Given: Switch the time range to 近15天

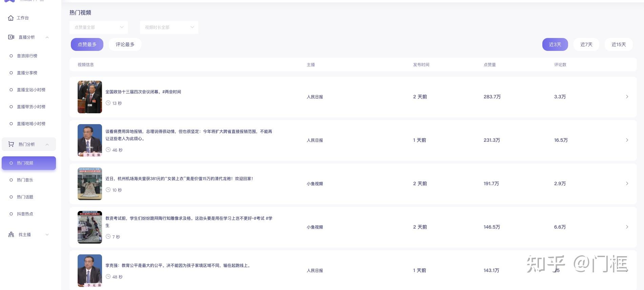Looking at the screenshot, I should pyautogui.click(x=619, y=44).
